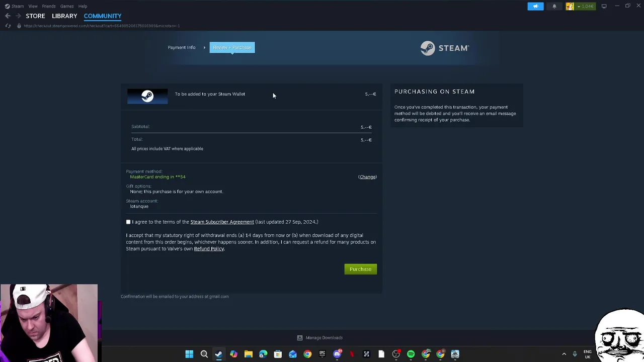Open the ENG UK language switcher
The height and width of the screenshot is (362, 644).
587,354
